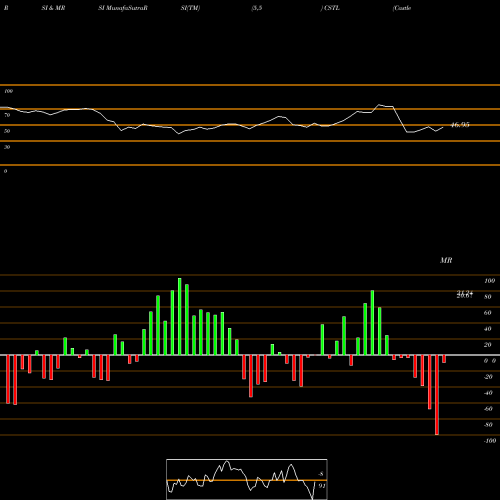
Task: Click the MR axis label -20
Action: point(488,377)
